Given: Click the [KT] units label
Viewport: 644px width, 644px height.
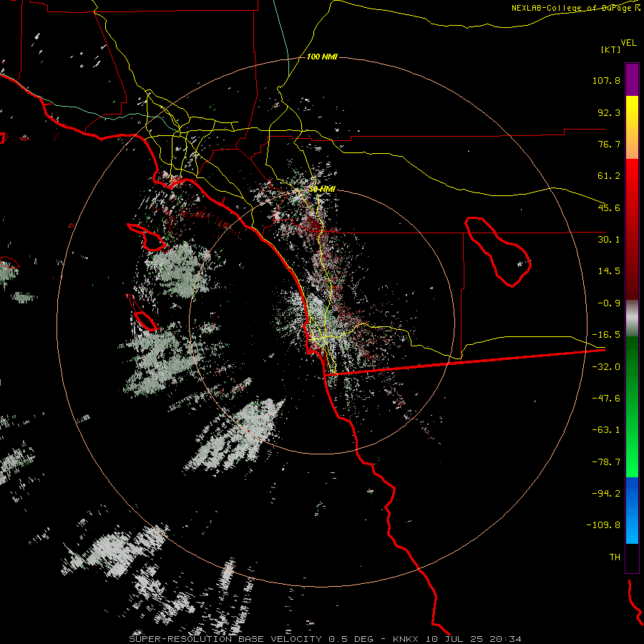Looking at the screenshot, I should click(x=611, y=49).
